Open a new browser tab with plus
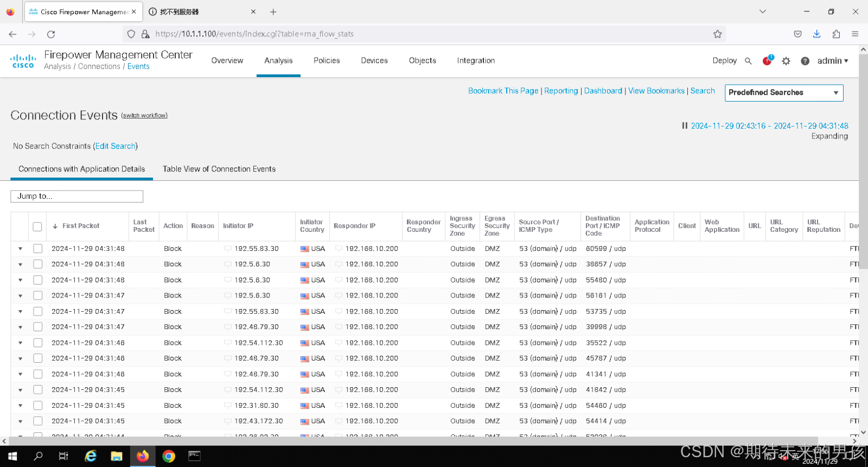This screenshot has height=467, width=868. pos(273,11)
